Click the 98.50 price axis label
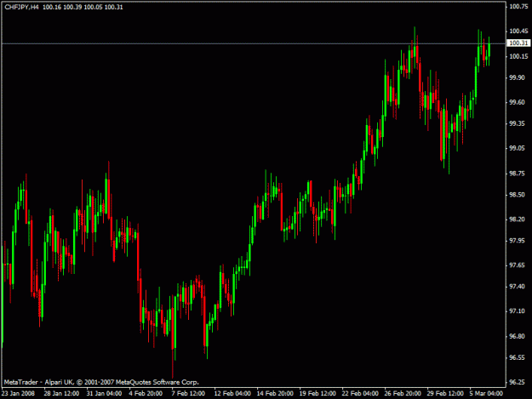532x399 pixels. pos(517,195)
